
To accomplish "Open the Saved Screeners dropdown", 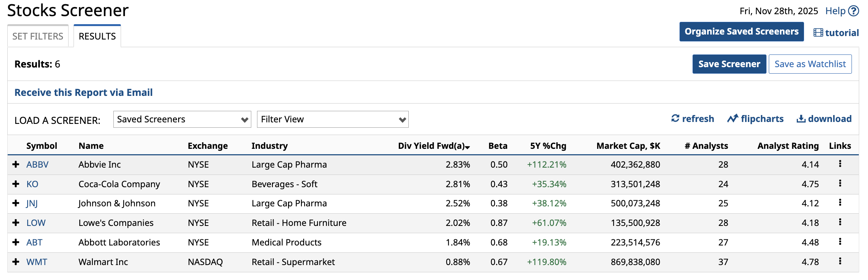I will (182, 119).
